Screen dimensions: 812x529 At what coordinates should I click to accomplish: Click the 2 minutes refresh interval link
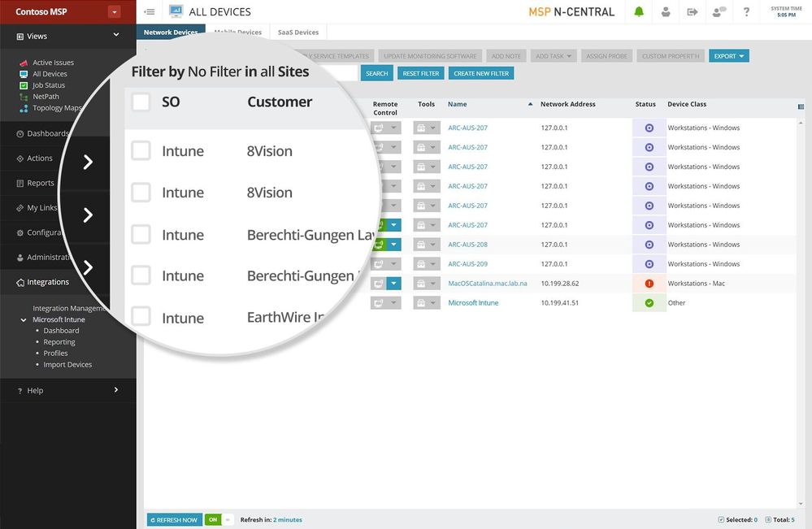(x=288, y=520)
